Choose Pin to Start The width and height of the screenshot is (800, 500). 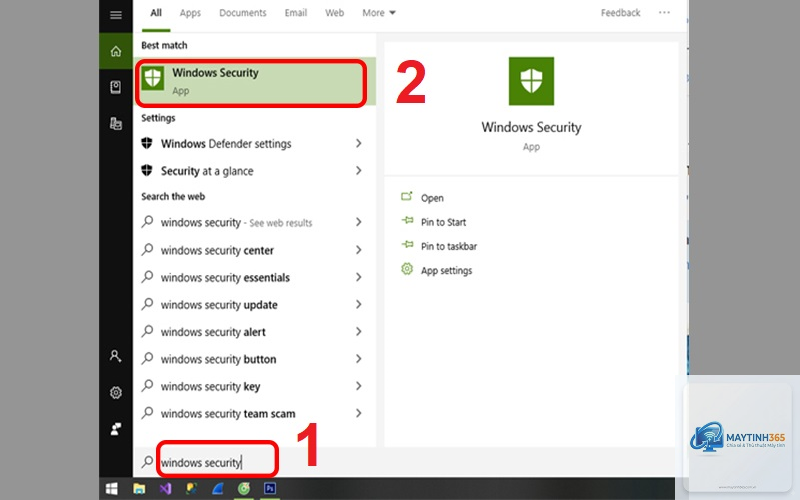[443, 222]
